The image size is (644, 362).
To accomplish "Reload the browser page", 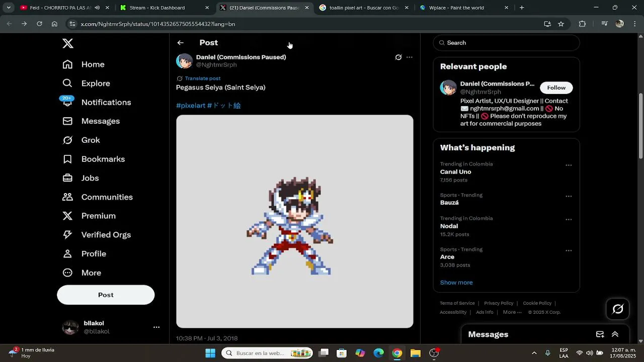I will [39, 24].
